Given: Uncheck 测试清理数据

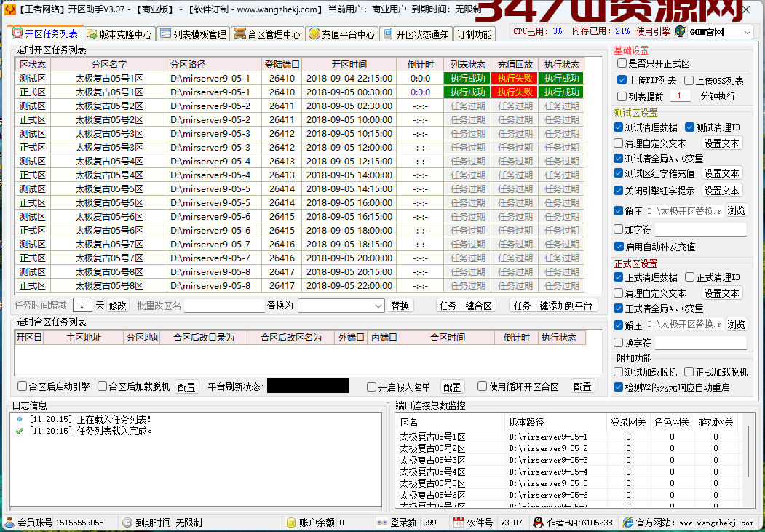Looking at the screenshot, I should 618,127.
